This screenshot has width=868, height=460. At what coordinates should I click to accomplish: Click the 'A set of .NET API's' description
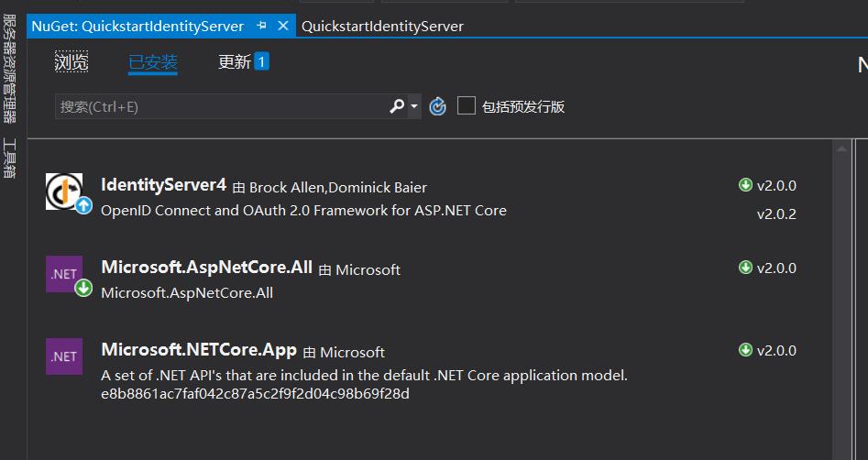point(364,376)
